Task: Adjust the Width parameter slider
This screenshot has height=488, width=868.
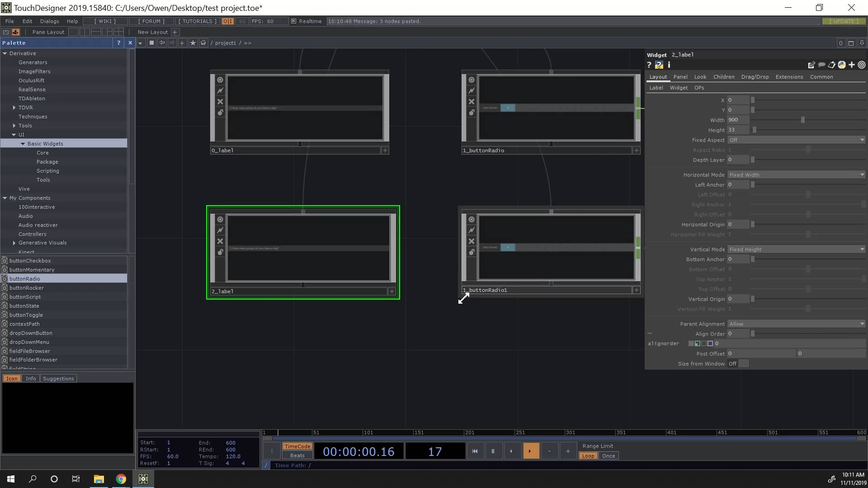Action: pos(802,120)
